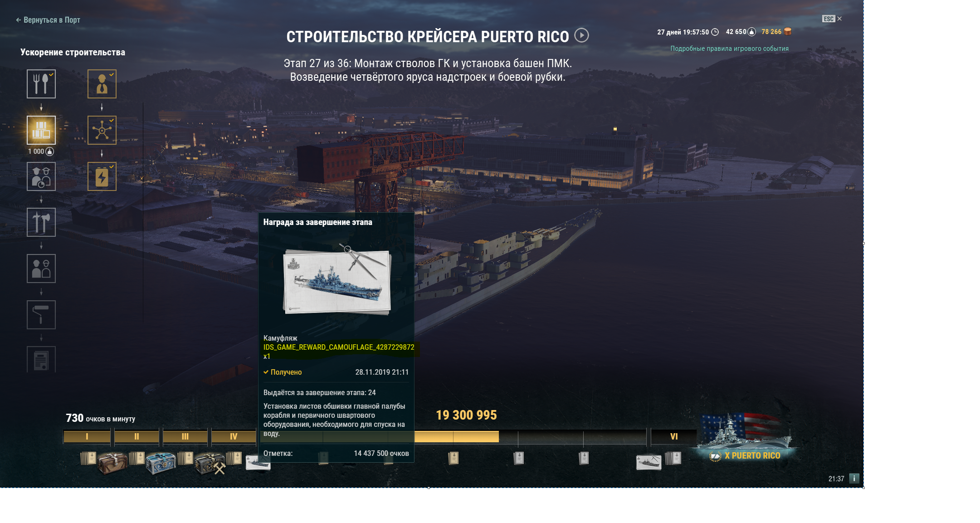
Task: Select the paint roller booster icon
Action: (x=41, y=315)
